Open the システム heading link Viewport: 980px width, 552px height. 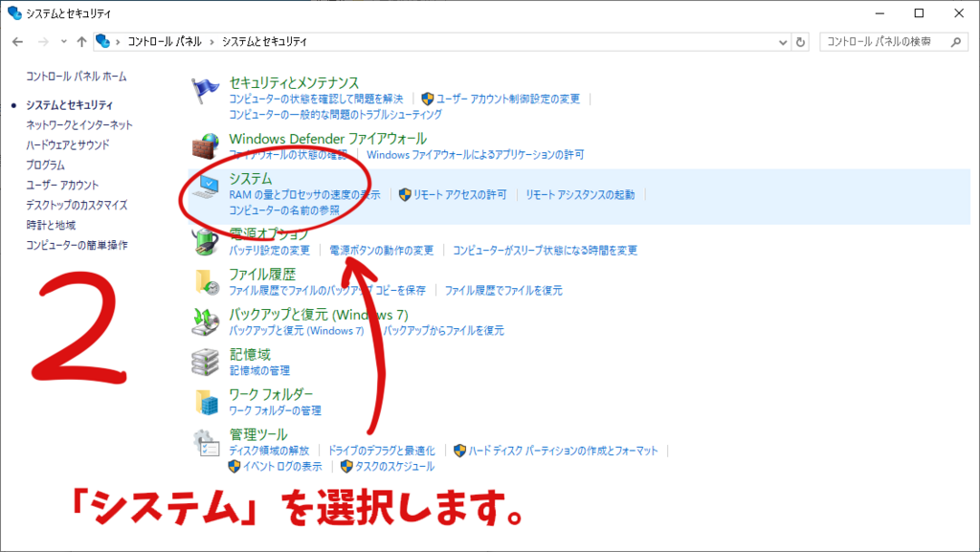[251, 179]
